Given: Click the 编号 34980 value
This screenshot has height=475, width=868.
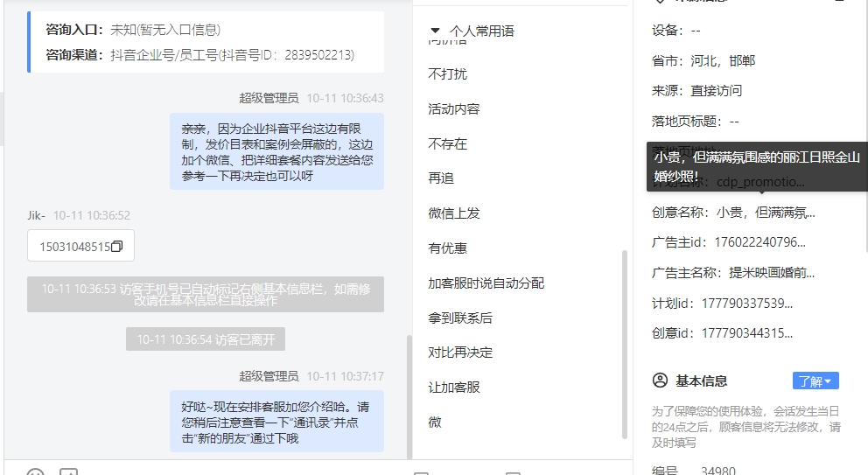Looking at the screenshot, I should [718, 471].
